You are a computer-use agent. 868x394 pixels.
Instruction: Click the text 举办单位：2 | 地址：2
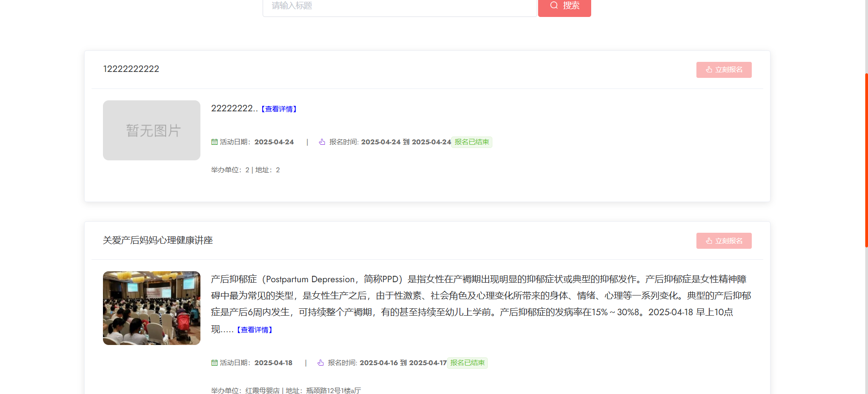245,170
